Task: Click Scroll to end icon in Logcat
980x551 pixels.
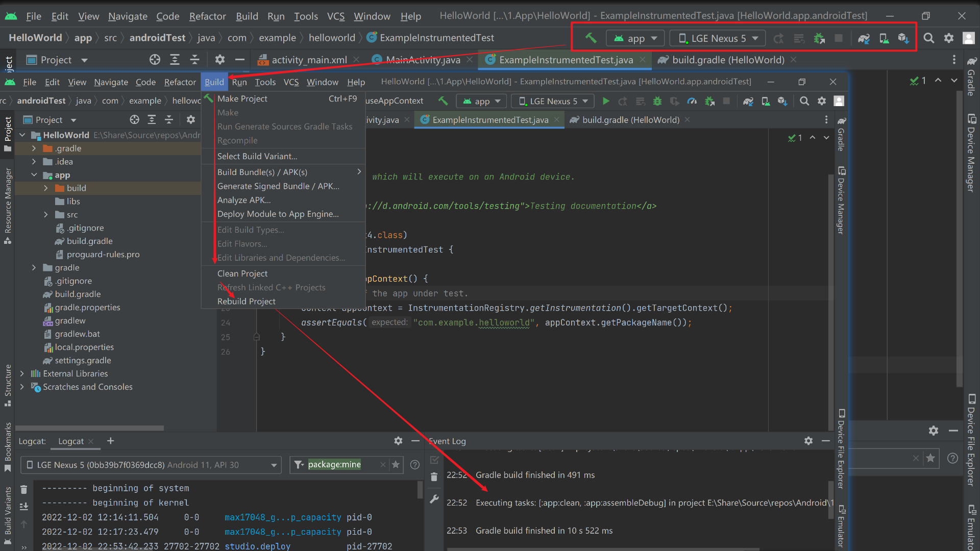Action: [24, 506]
